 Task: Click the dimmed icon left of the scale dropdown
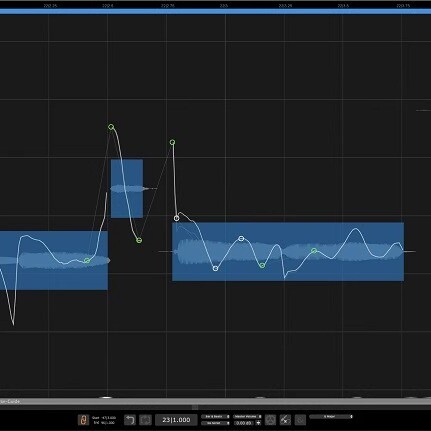[x=300, y=420]
